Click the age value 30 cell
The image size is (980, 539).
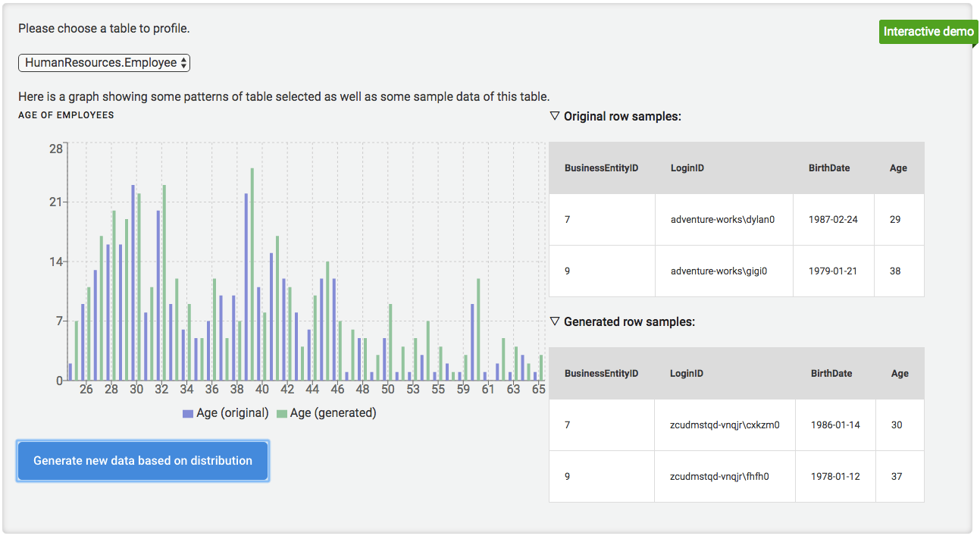(x=900, y=425)
